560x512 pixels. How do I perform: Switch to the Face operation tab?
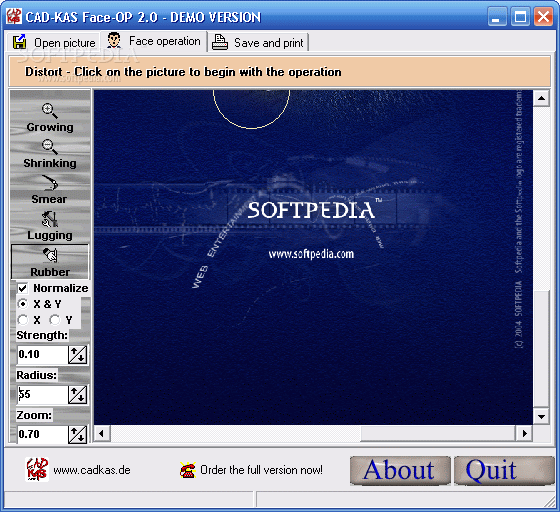[154, 41]
